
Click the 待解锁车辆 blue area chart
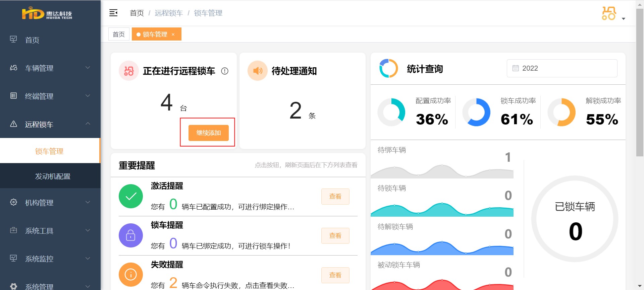coord(442,248)
